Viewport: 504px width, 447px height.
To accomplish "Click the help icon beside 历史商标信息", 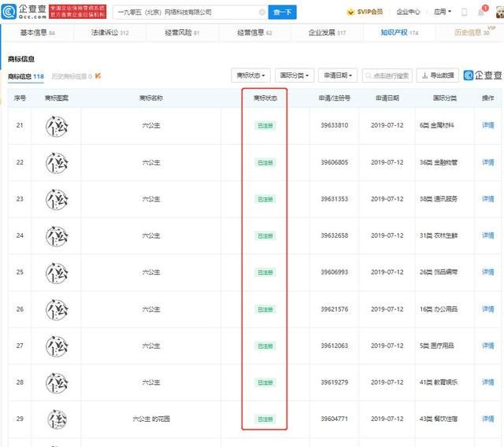I will click(x=99, y=76).
